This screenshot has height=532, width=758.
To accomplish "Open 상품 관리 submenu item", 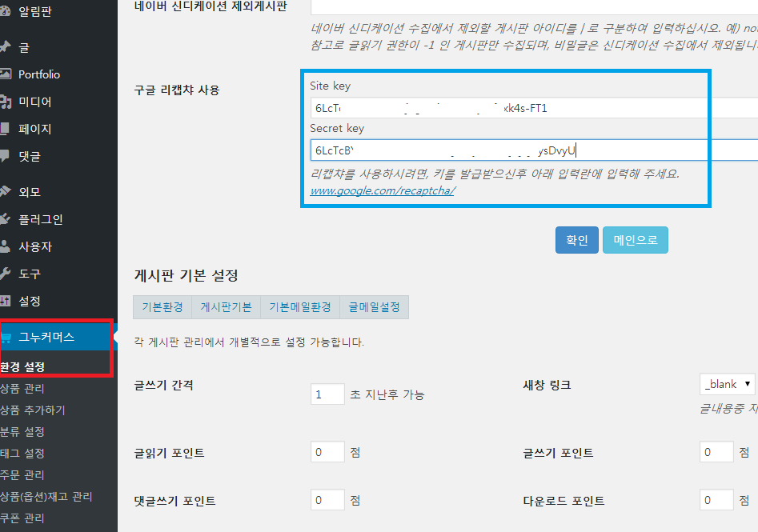I will click(x=22, y=388).
